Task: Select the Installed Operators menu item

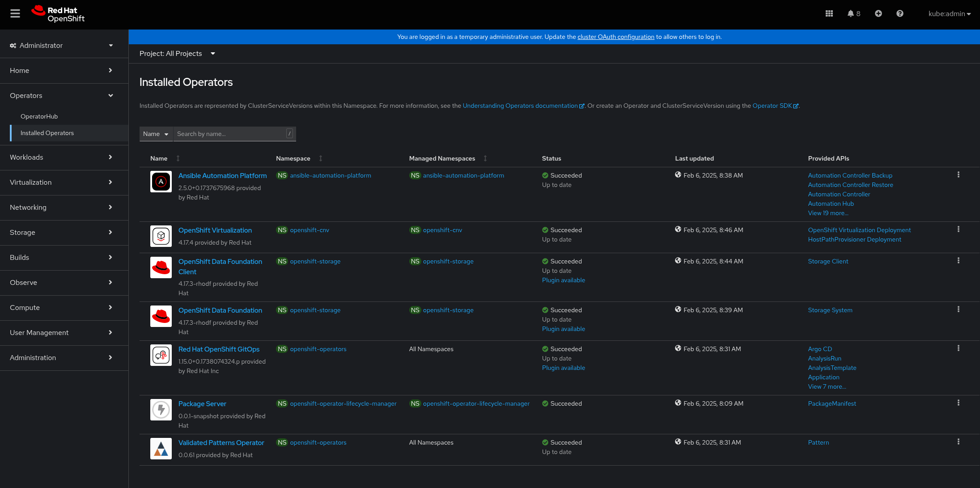Action: point(46,132)
